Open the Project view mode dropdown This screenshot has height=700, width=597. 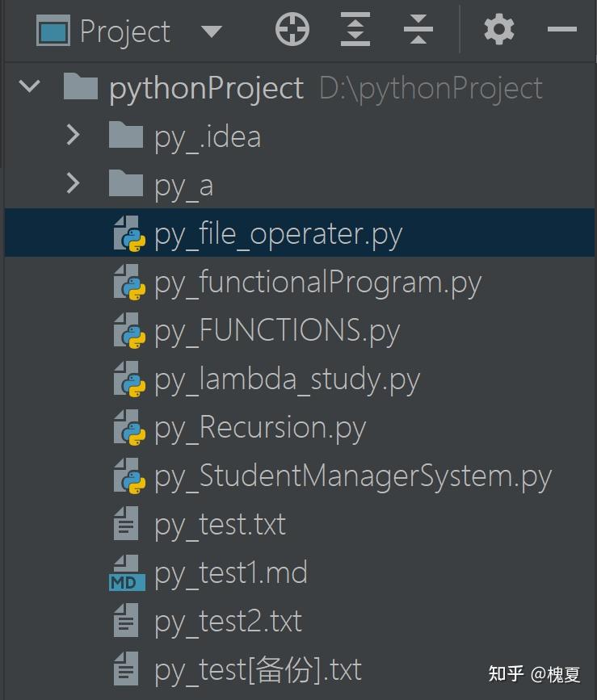pos(211,31)
